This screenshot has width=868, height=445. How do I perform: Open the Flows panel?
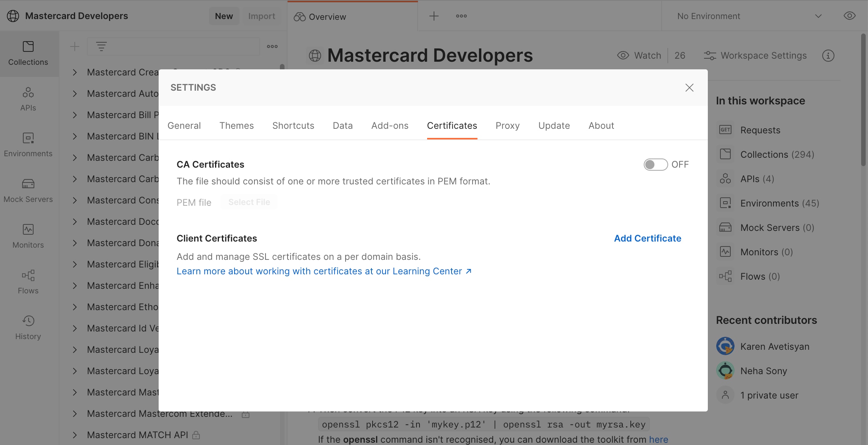[28, 282]
